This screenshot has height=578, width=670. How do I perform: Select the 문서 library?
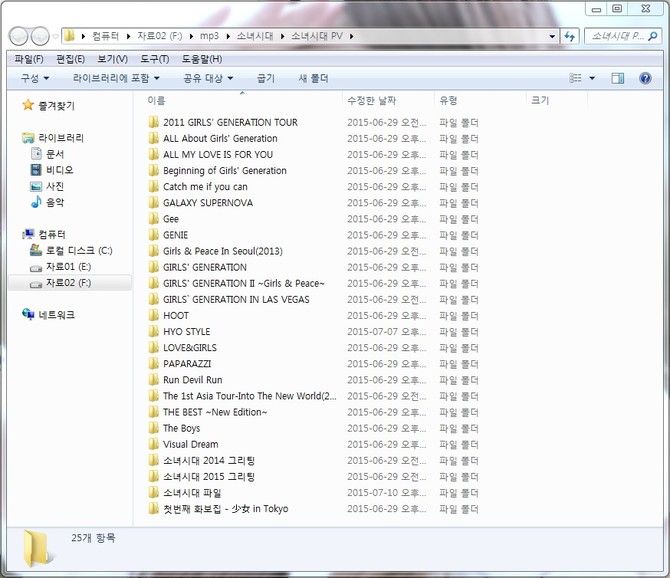click(x=55, y=154)
